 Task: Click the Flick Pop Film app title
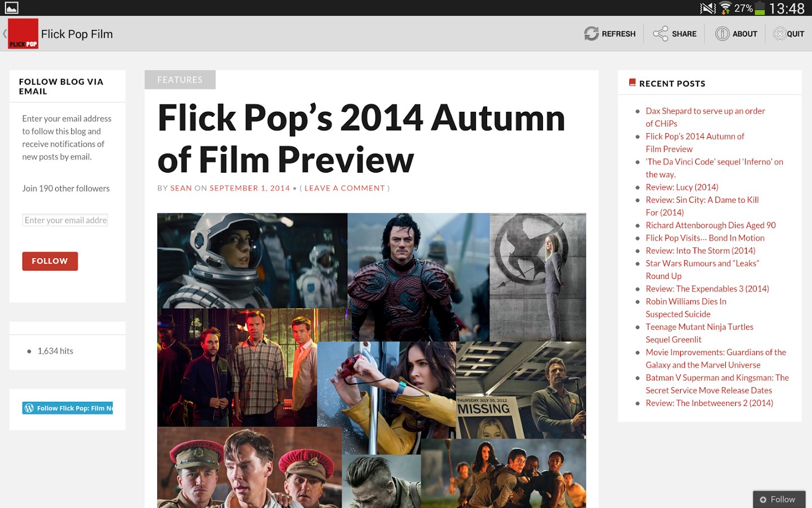coord(77,34)
